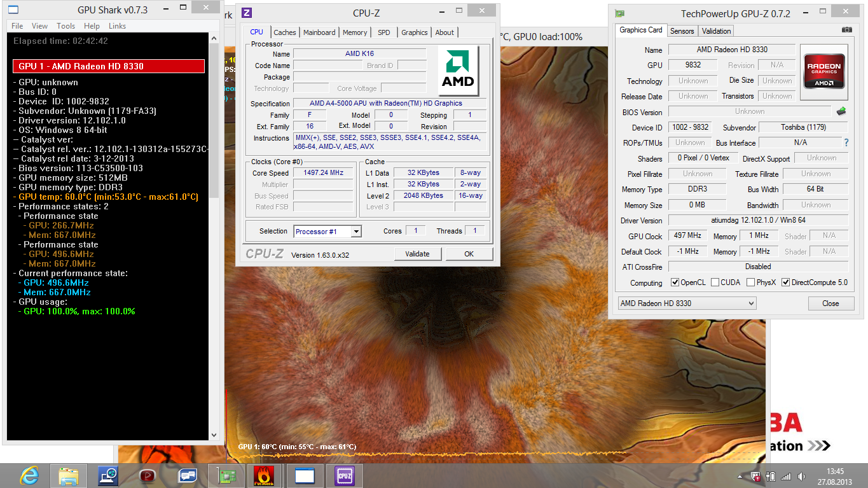Click the Elapsed time line in GPU Shark
This screenshot has width=868, height=488.
(x=61, y=41)
